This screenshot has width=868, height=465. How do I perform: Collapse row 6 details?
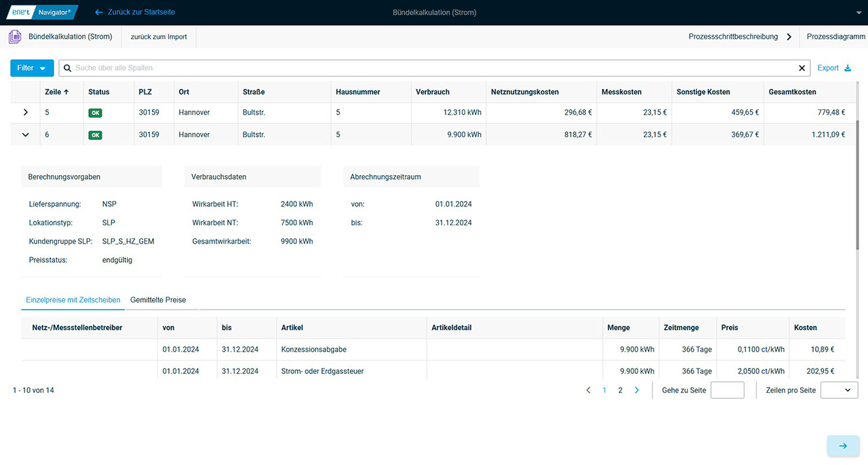[x=26, y=134]
